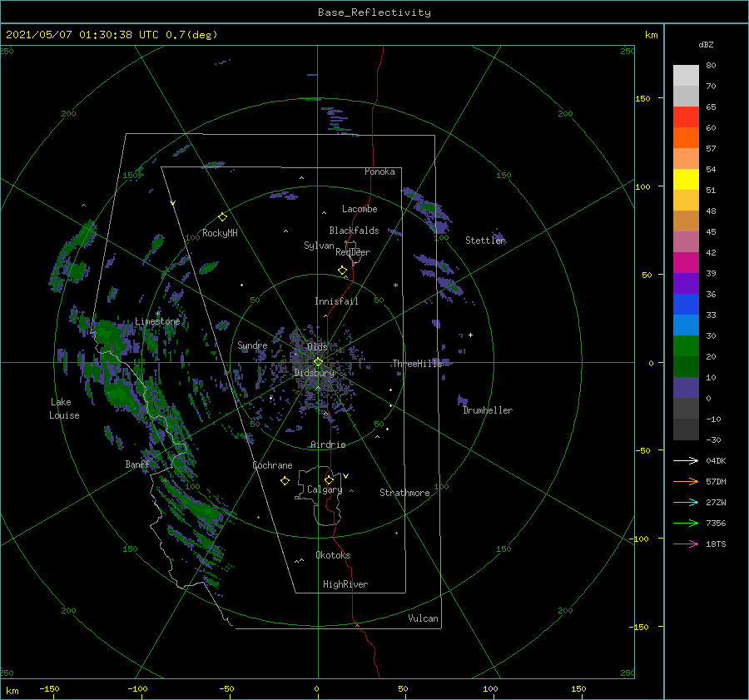Click the Airdrie city label

tap(328, 444)
